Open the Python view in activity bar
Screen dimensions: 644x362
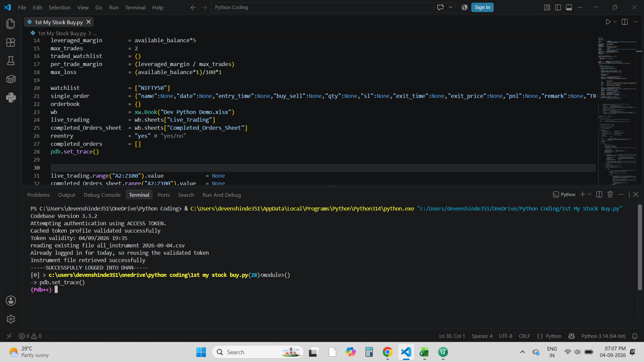[11, 98]
